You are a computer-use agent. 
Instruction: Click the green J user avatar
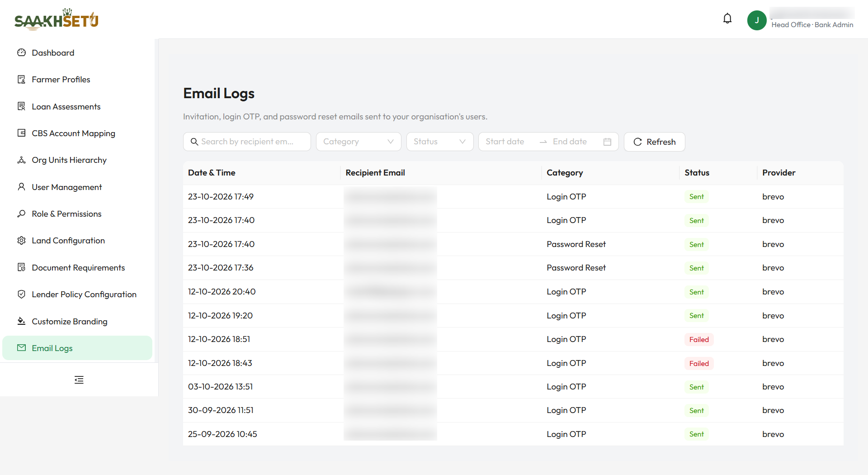(x=757, y=20)
